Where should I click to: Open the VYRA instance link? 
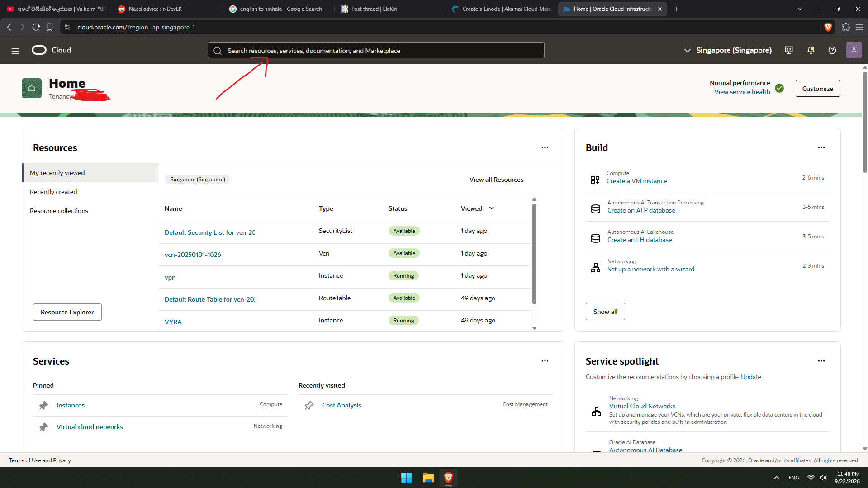point(173,322)
